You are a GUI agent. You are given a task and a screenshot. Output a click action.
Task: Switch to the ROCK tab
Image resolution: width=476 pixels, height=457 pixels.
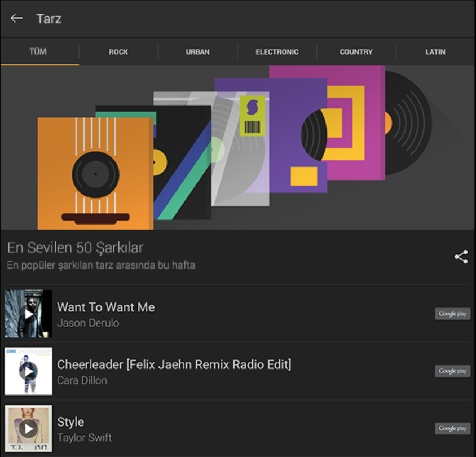118,52
